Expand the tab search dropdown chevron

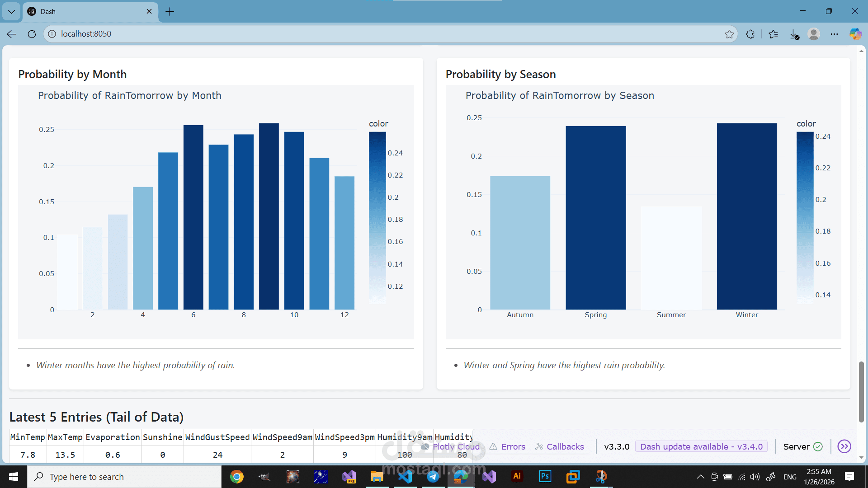point(11,11)
